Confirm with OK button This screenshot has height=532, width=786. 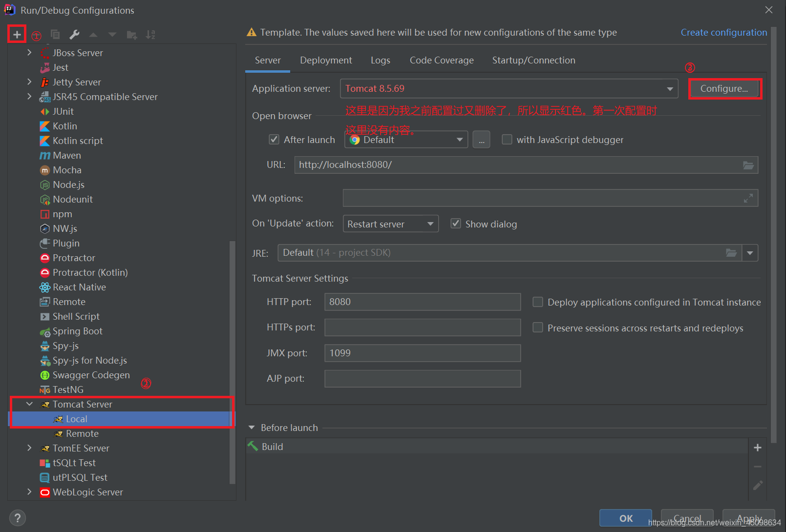tap(626, 518)
